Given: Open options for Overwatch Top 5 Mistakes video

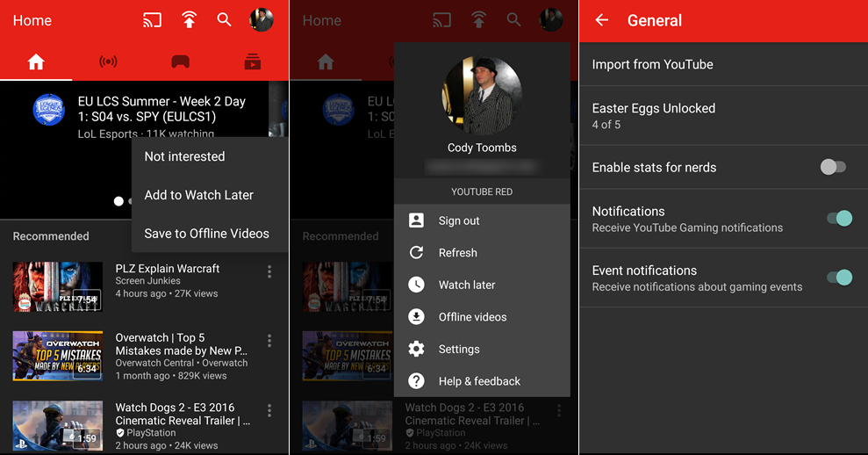Looking at the screenshot, I should (x=269, y=341).
